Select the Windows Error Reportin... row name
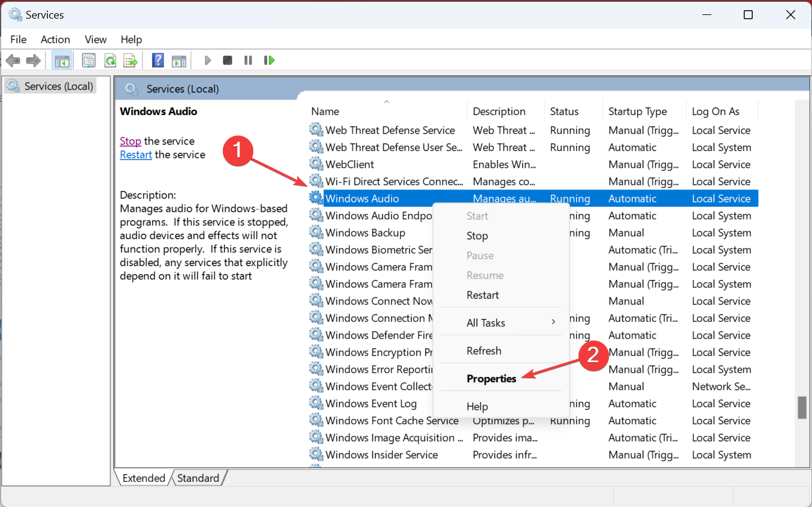The height and width of the screenshot is (507, 812). click(379, 369)
